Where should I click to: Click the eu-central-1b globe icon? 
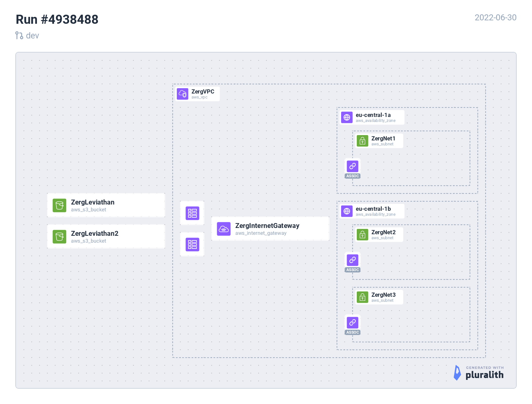(x=347, y=211)
